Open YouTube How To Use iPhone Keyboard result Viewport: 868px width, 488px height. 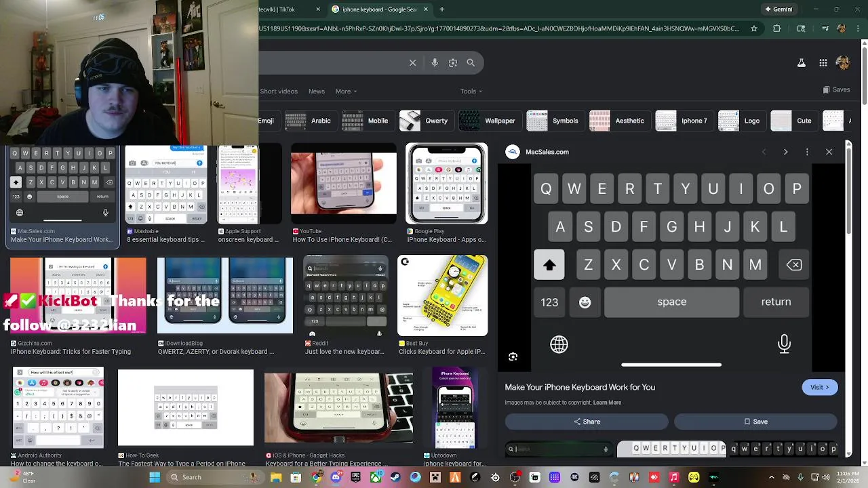coord(344,193)
